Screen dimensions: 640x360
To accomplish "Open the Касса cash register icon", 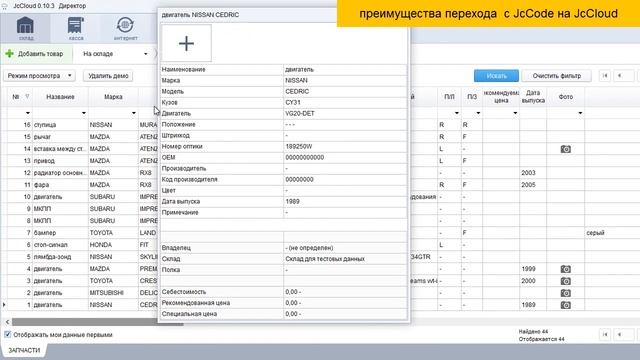I will pos(76,28).
